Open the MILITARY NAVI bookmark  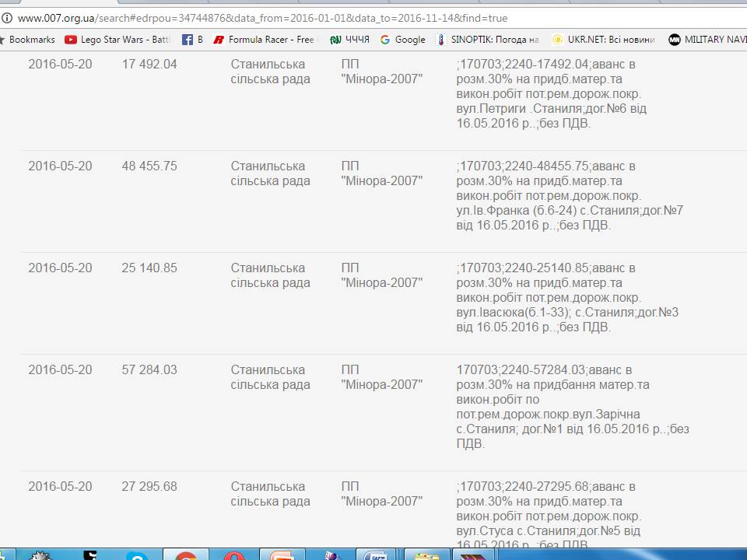(707, 40)
